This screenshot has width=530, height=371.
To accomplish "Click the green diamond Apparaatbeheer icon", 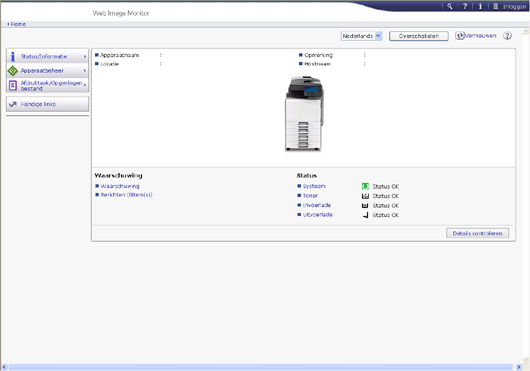I will pyautogui.click(x=13, y=71).
